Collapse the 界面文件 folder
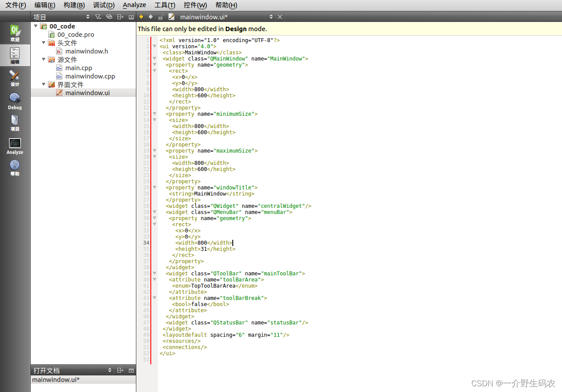562x392 pixels. 43,84
